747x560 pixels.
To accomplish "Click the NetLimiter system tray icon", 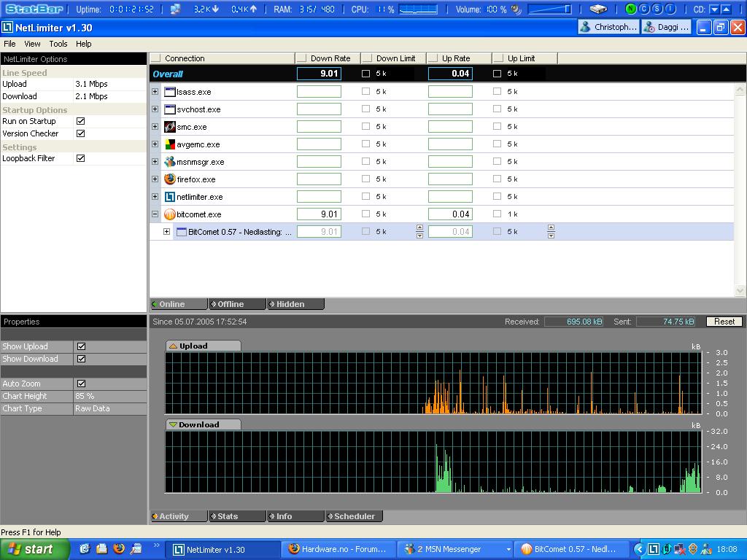I will (654, 549).
